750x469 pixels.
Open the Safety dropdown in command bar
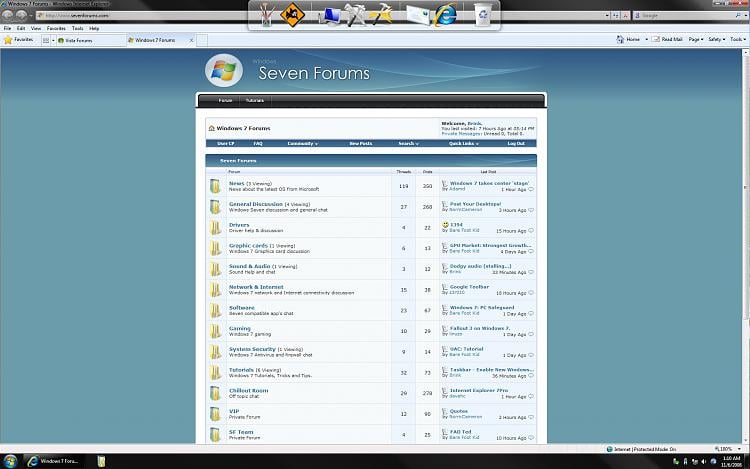coord(717,39)
